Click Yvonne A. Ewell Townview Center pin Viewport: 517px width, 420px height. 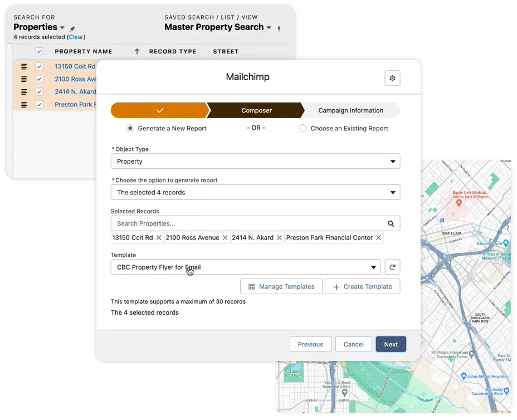pos(344,393)
